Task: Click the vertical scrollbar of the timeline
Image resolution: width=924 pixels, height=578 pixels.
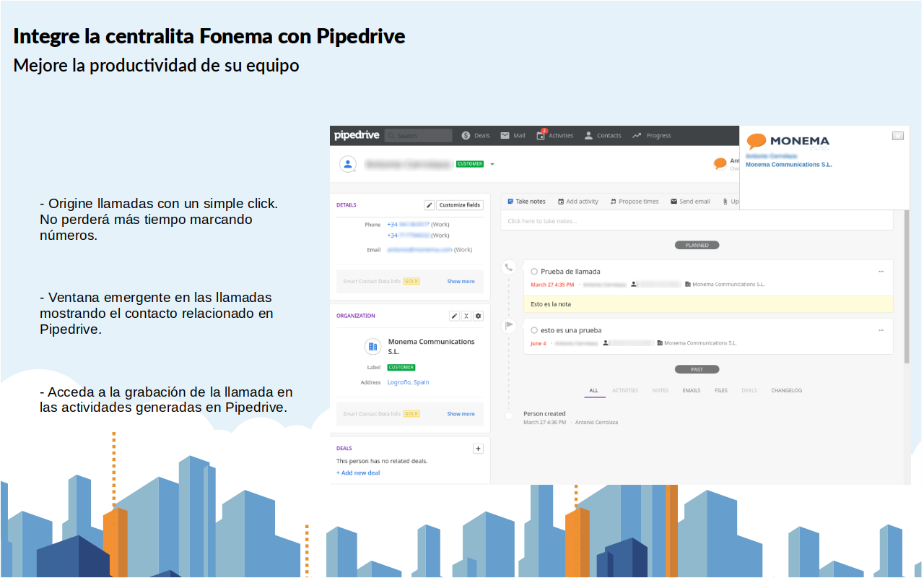Action: point(907,289)
